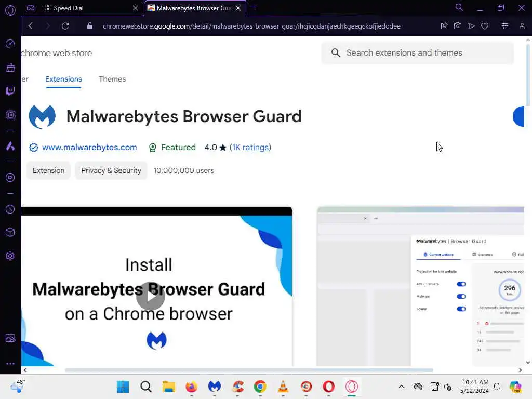Open the three-dot sidebar setup menu
The height and width of the screenshot is (399, 532).
click(x=10, y=363)
